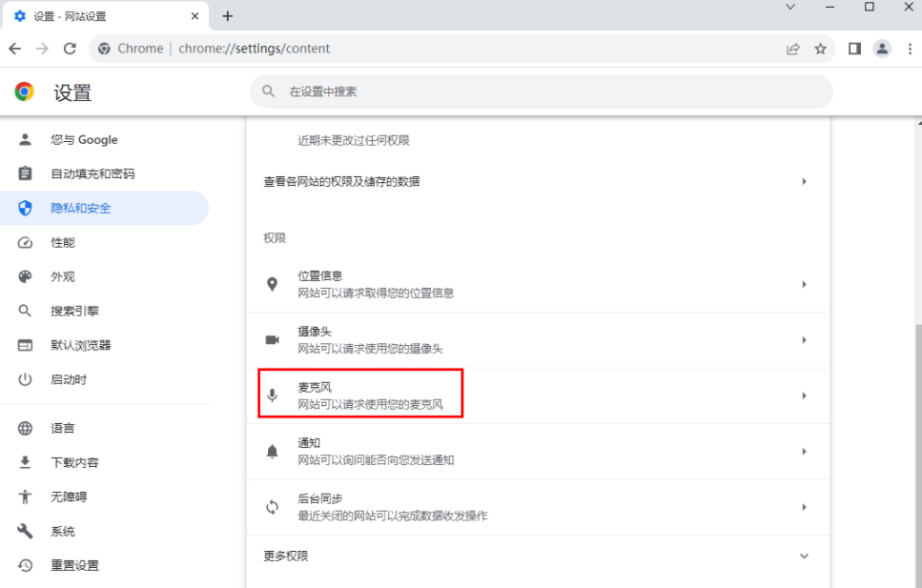Screen dimensions: 922x588
Task: Click the page vertical scrollbar thumb
Action: click(x=918, y=456)
